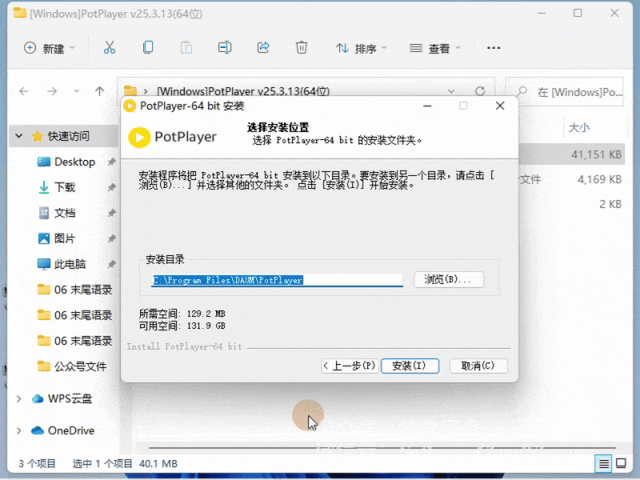Click the Paste clipboard icon in Explorer toolbar

(x=186, y=48)
